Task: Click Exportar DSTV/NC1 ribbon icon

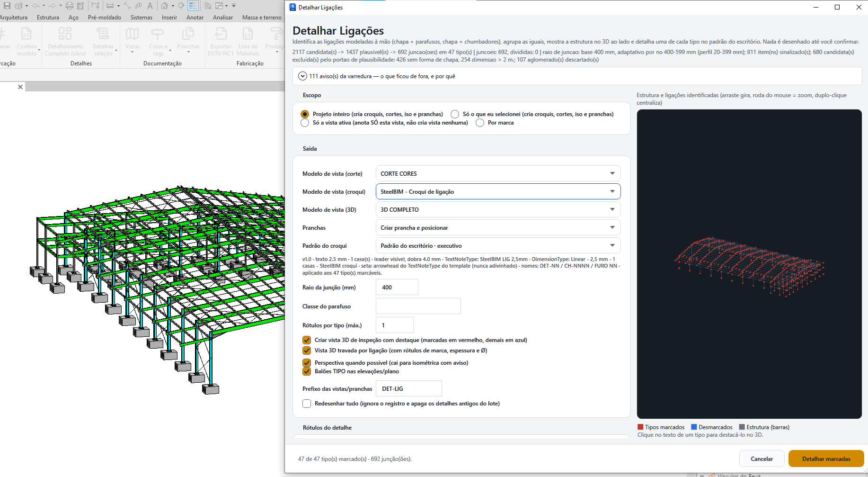Action: [221, 34]
